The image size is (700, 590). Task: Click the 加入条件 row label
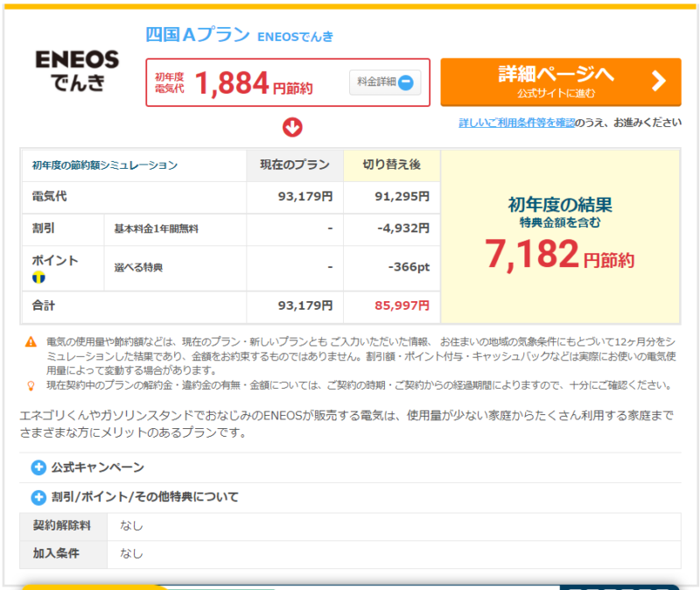56,553
